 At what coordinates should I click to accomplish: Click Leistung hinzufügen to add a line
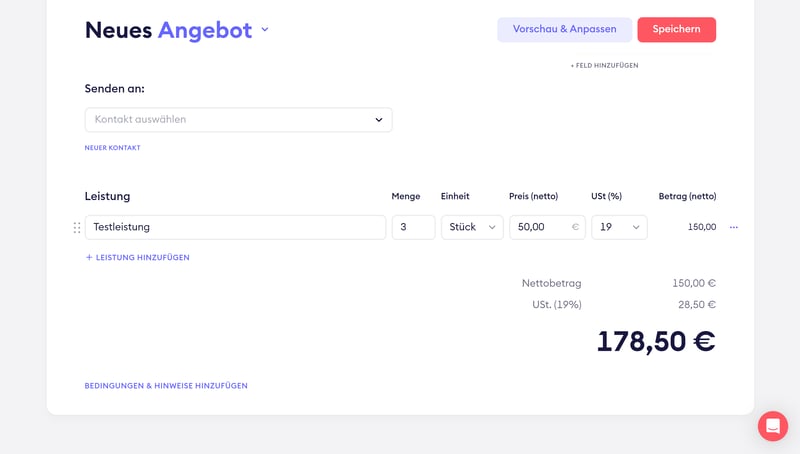(142, 258)
